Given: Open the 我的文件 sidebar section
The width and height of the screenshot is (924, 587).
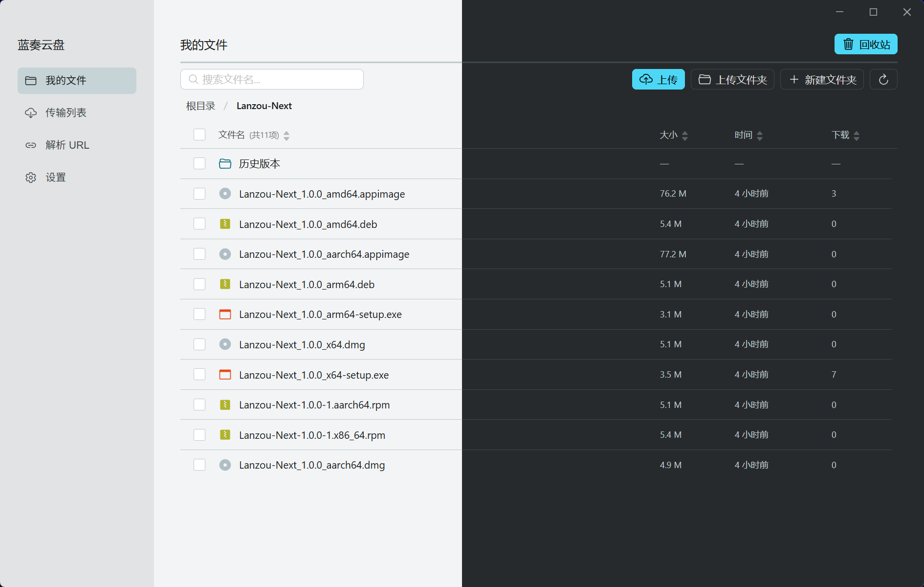Looking at the screenshot, I should (x=77, y=81).
